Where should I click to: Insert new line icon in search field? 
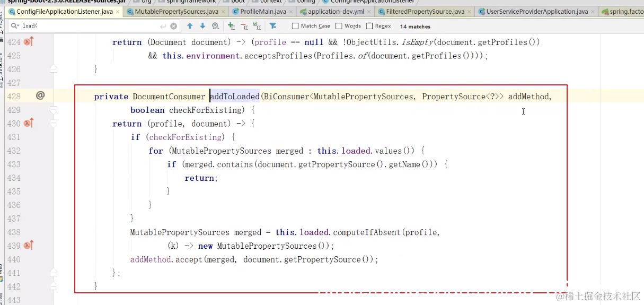click(x=163, y=26)
